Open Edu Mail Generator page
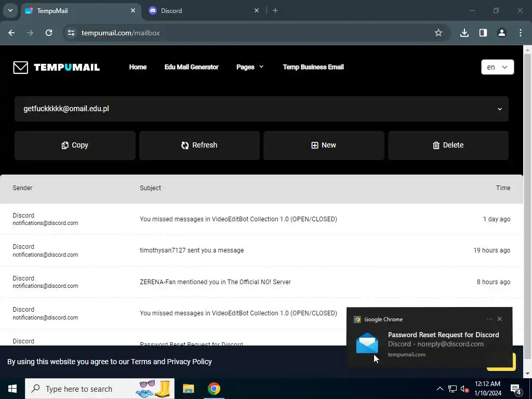The width and height of the screenshot is (532, 399). 191,67
